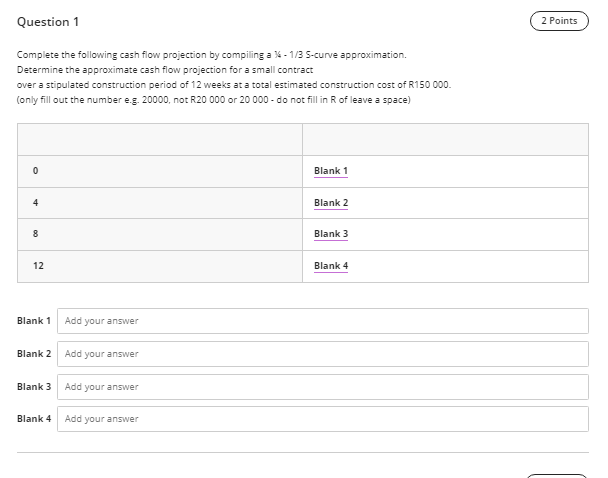Click the Blank 1 label beside the answer field

[x=34, y=321]
